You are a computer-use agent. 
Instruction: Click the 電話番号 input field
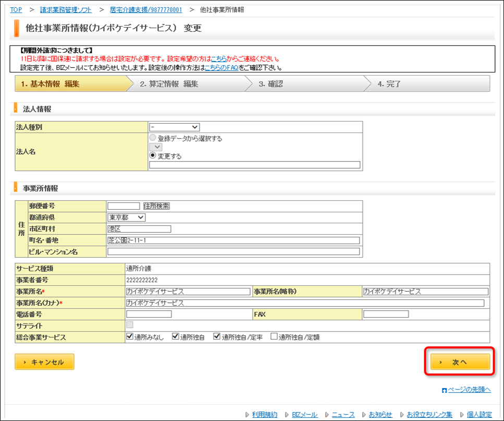pyautogui.click(x=149, y=314)
